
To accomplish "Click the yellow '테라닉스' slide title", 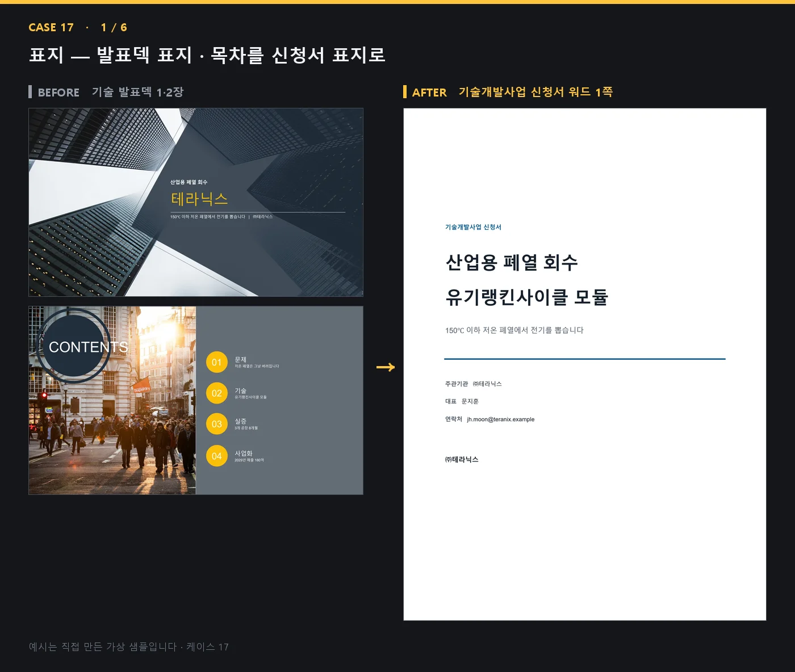I will tap(199, 199).
